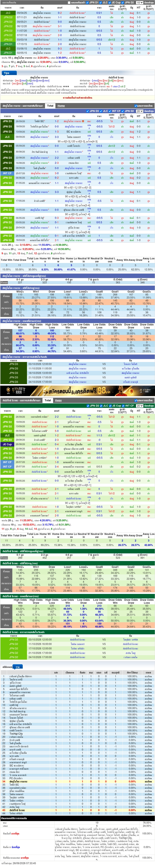The image size is (155, 868).
Task: Click the detail icon beside แสดงรายละเอียด in the Matsumoto results section
Action: coord(136,106)
